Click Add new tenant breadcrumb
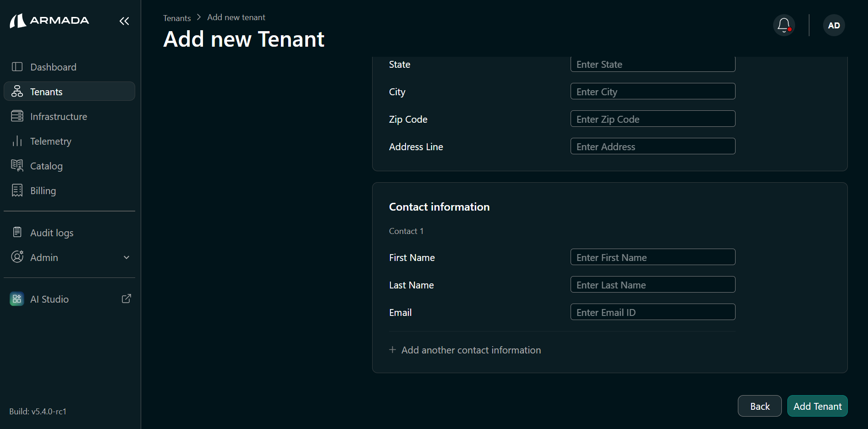 pyautogui.click(x=236, y=17)
